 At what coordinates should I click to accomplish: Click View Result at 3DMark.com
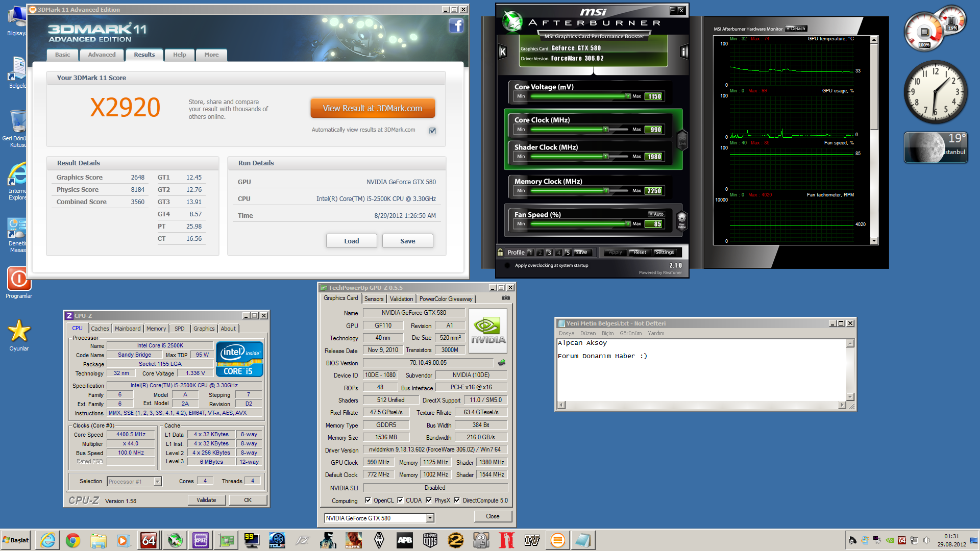pos(373,108)
